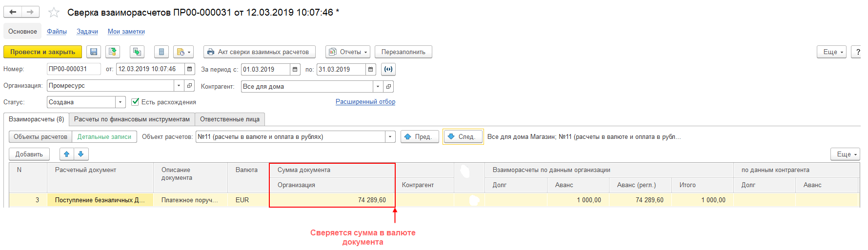Toggle the Есть расхождения checkbox
The image size is (868, 250).
(136, 102)
